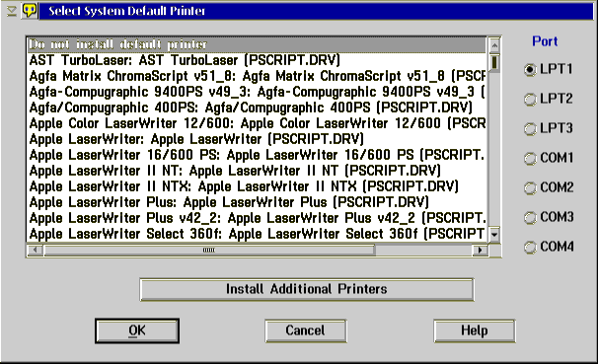This screenshot has width=598, height=364.
Task: Click the list's scroll down arrow
Action: pyautogui.click(x=494, y=234)
